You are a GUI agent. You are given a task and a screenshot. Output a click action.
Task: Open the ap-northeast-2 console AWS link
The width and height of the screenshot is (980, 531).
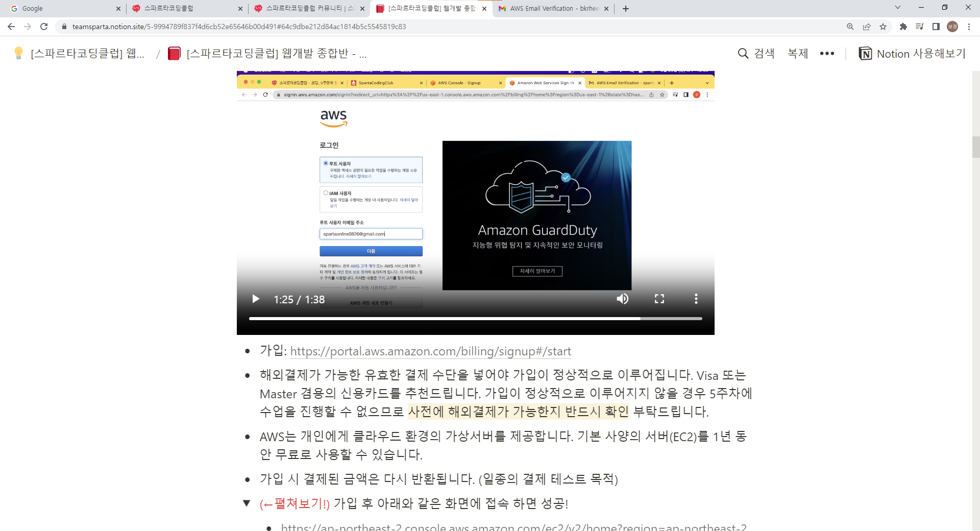click(x=513, y=527)
